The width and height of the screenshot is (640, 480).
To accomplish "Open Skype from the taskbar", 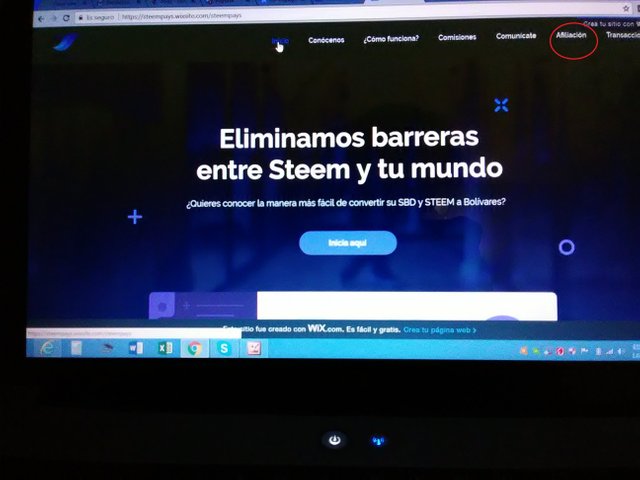I will coord(224,349).
